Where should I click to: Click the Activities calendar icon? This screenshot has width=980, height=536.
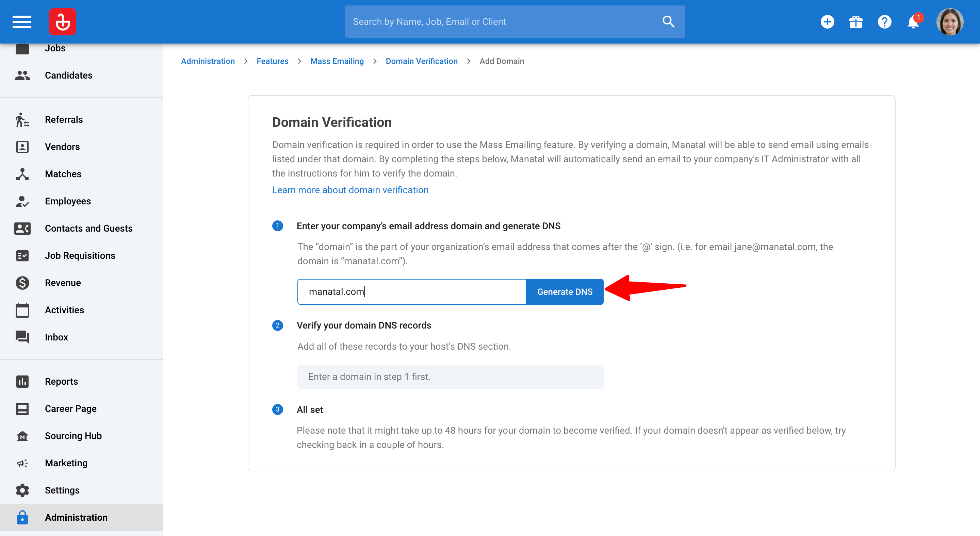[22, 310]
